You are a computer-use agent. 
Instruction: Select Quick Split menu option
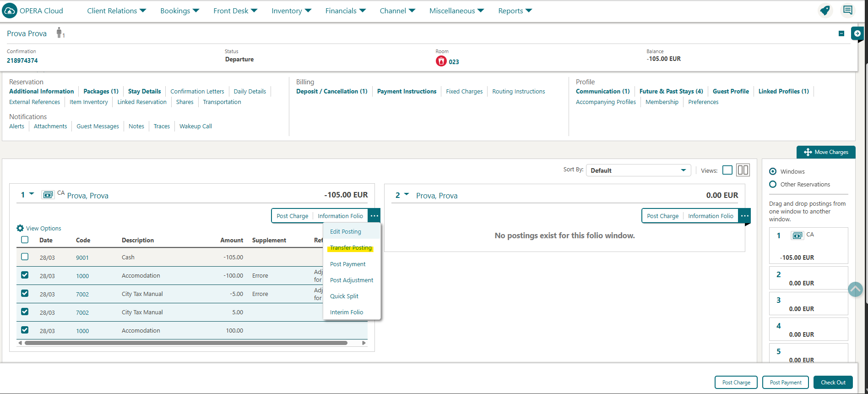[x=344, y=296]
